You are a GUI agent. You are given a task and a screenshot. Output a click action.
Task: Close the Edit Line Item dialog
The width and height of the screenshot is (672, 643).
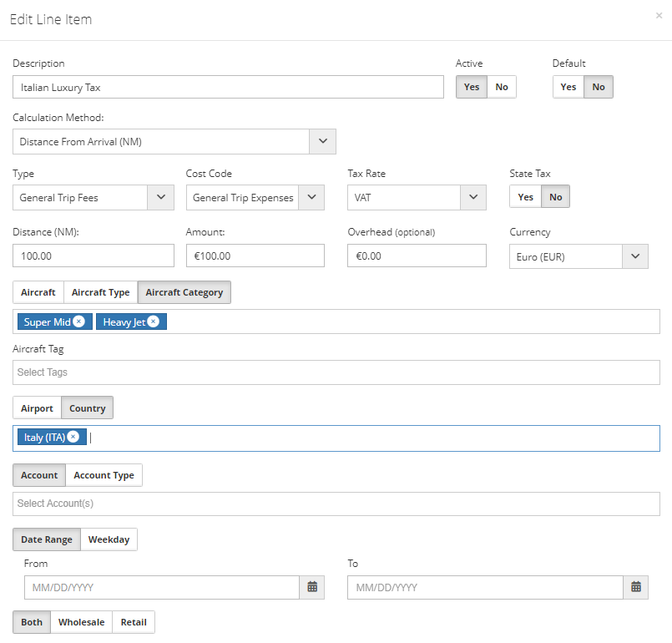(x=659, y=15)
